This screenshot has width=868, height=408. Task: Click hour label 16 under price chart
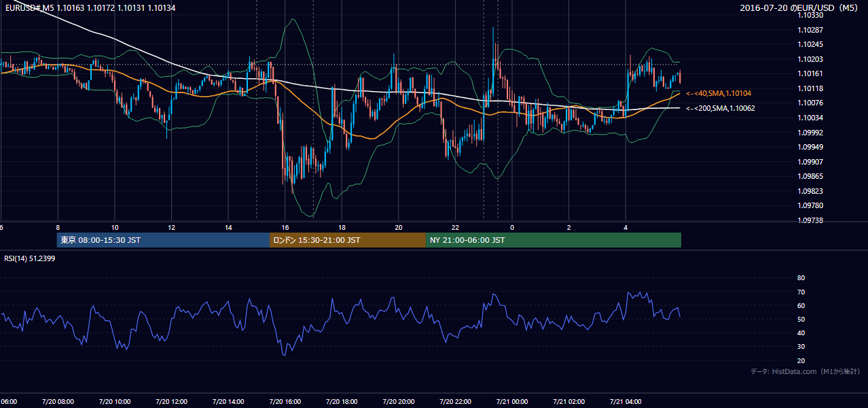(285, 228)
